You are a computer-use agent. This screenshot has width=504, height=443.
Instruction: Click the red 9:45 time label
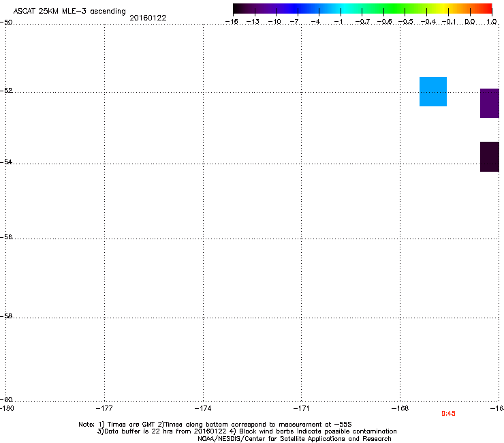[x=448, y=414]
